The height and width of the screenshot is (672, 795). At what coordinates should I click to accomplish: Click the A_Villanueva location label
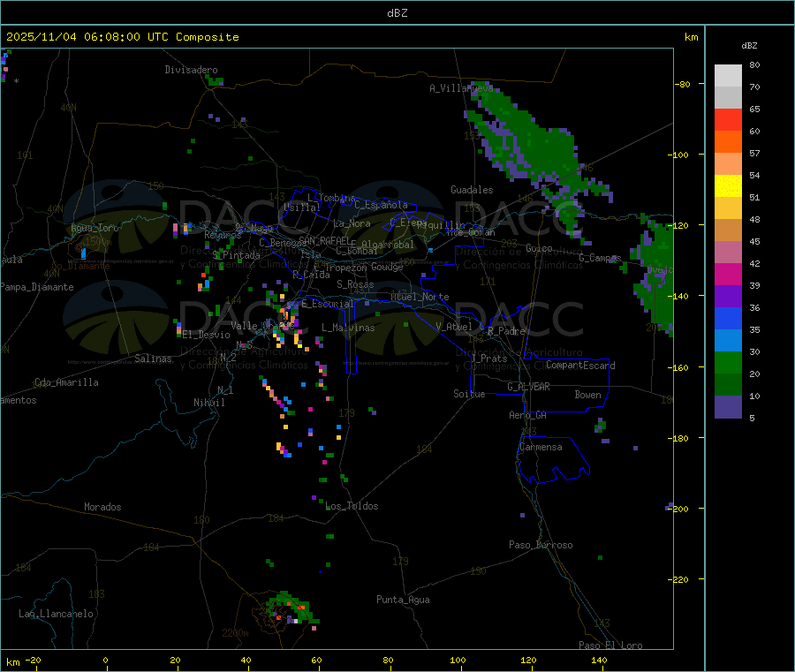pyautogui.click(x=461, y=88)
